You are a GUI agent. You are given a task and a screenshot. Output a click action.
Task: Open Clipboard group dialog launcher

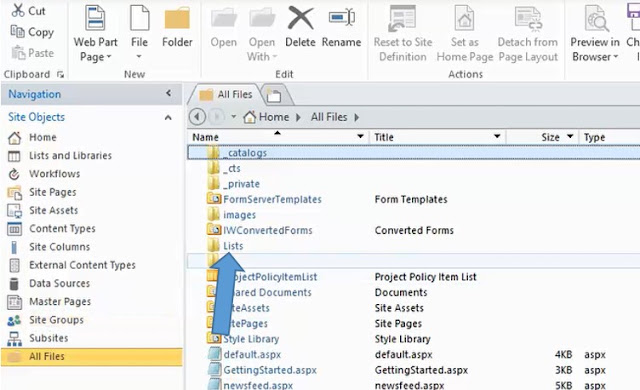60,74
